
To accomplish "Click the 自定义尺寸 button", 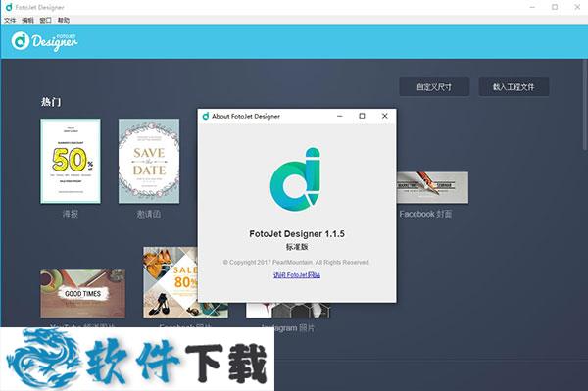I will (434, 87).
